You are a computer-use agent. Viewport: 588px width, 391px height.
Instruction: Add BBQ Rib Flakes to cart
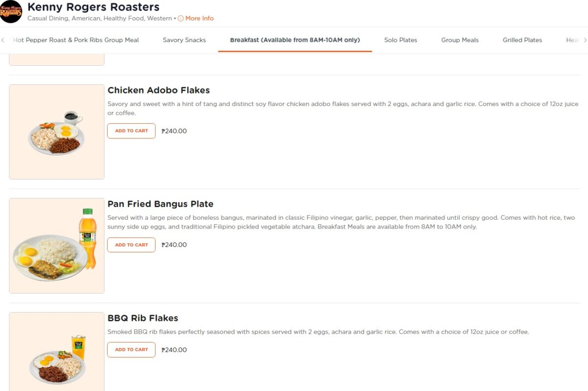click(x=131, y=349)
